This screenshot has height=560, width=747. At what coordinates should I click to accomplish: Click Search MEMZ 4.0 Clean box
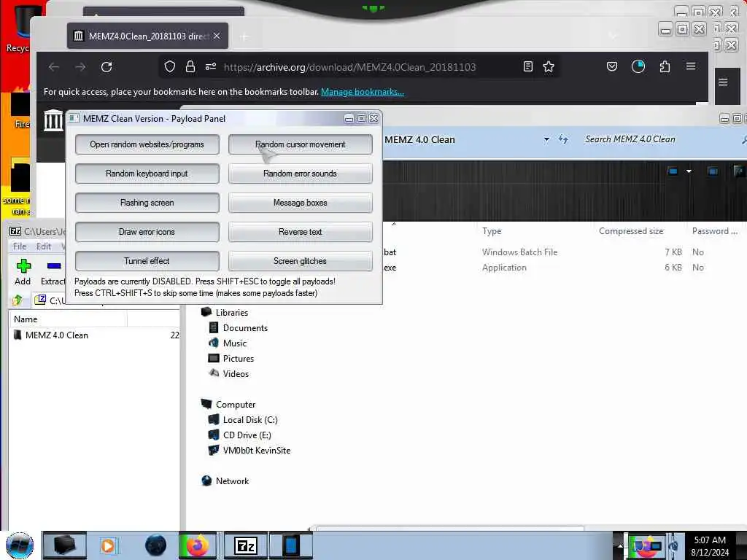[661, 139]
